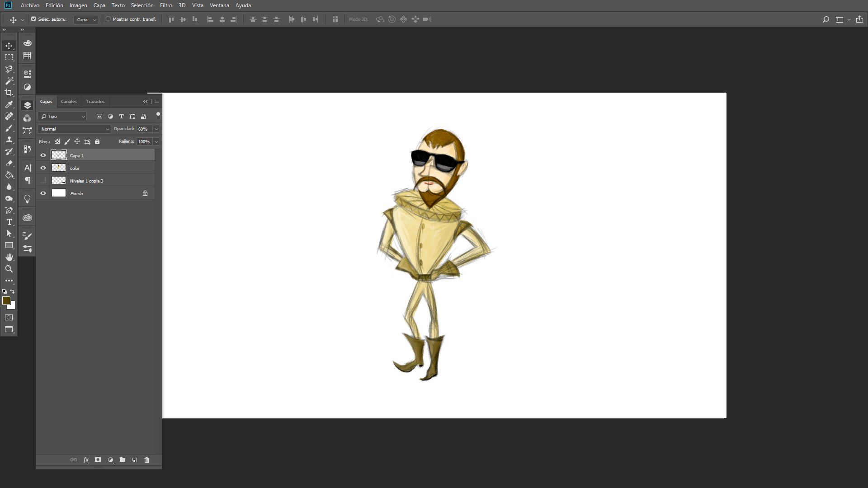Switch to the Trazados tab
Image resolution: width=868 pixels, height=488 pixels.
pyautogui.click(x=95, y=101)
